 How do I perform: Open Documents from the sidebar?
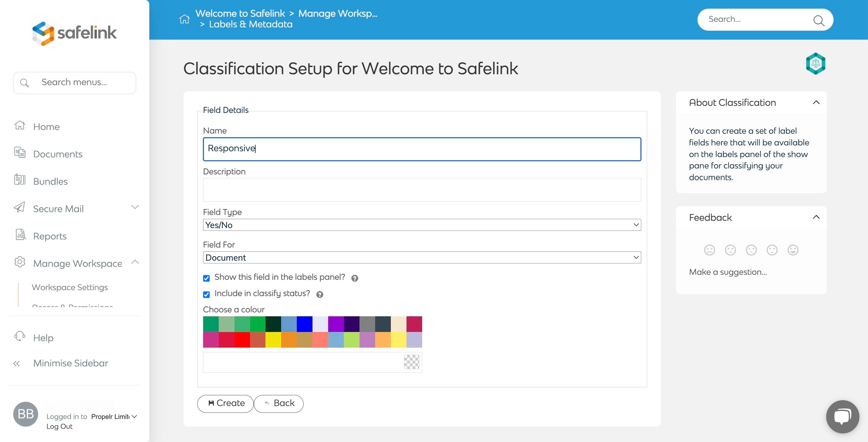[x=58, y=154]
